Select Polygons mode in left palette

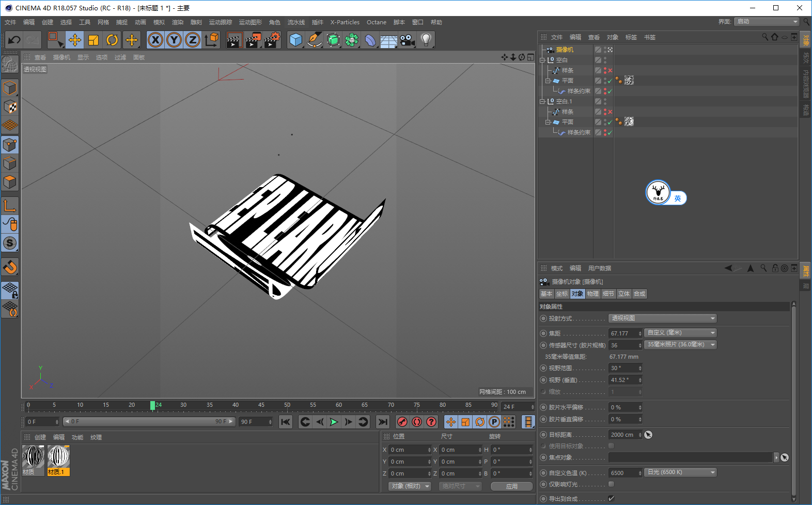[x=10, y=182]
